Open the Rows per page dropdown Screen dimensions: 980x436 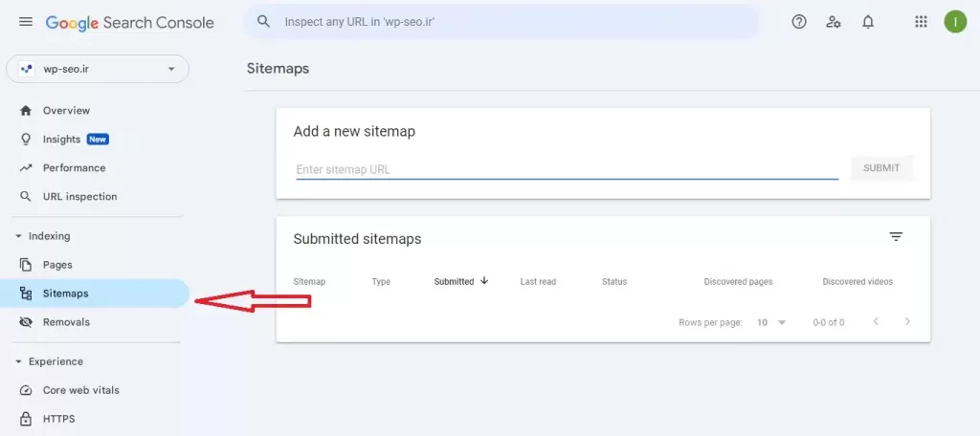pyautogui.click(x=771, y=322)
